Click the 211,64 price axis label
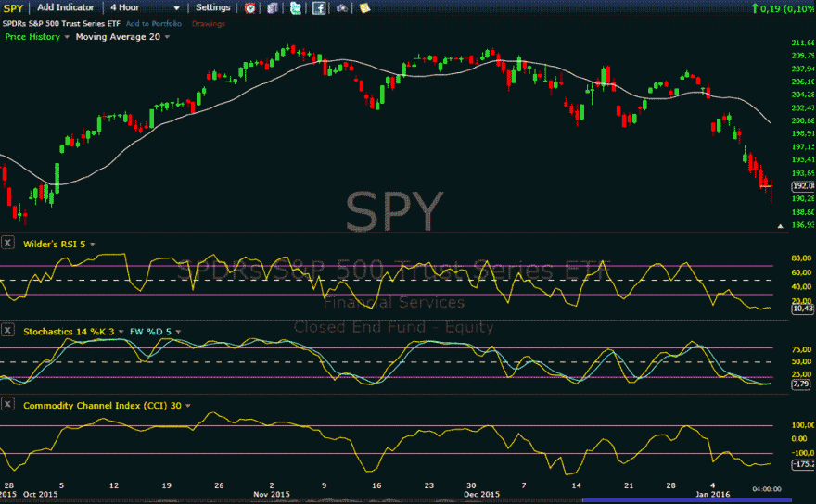 tap(803, 43)
